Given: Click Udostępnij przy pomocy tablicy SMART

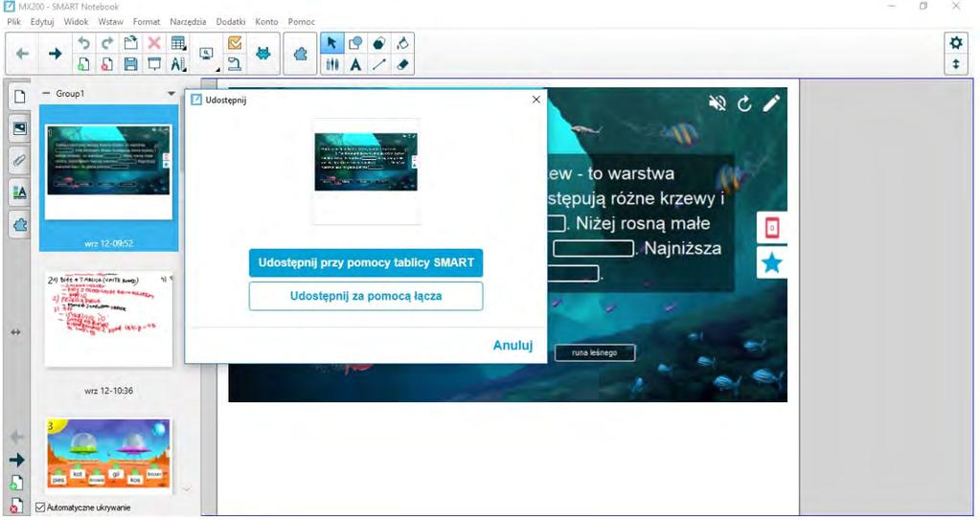Looking at the screenshot, I should click(366, 262).
